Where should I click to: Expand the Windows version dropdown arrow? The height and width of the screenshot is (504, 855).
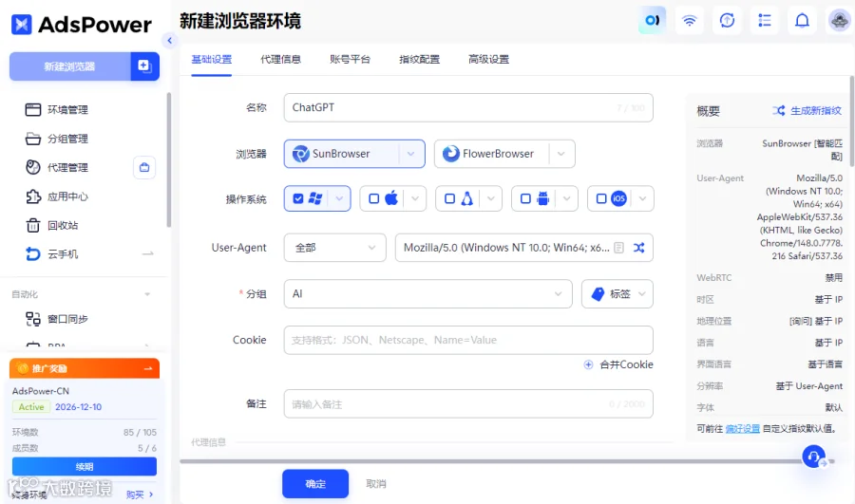coord(339,199)
